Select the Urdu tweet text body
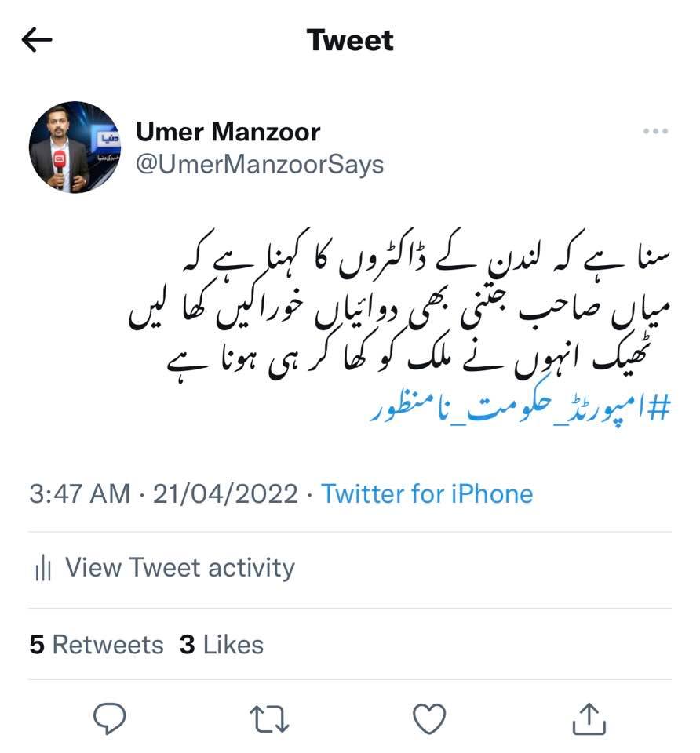Viewport: 700px width, 753px height. 399,305
